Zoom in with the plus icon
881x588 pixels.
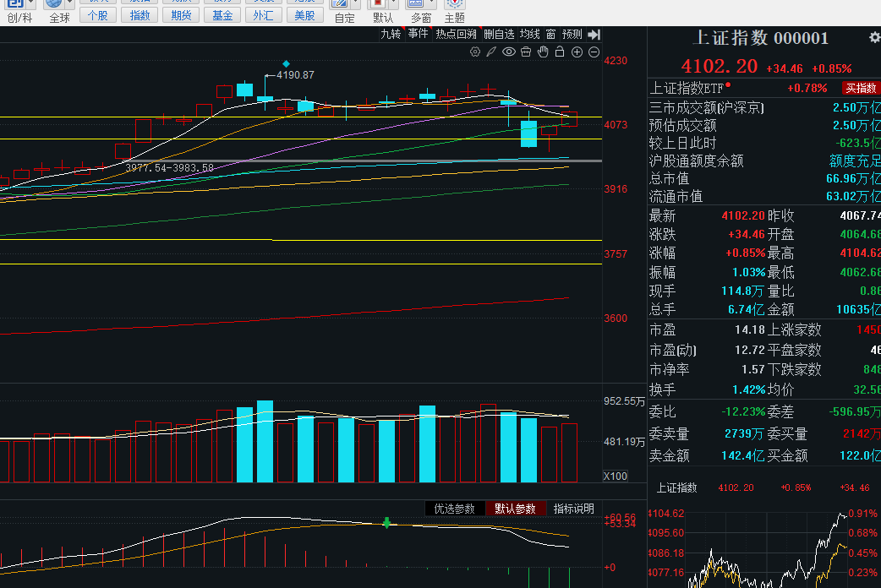(x=577, y=52)
